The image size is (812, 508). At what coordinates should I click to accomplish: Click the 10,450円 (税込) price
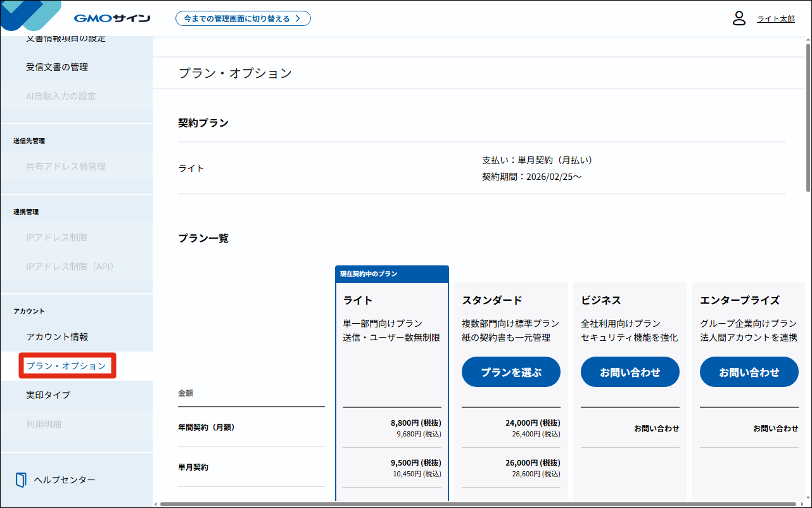(417, 474)
